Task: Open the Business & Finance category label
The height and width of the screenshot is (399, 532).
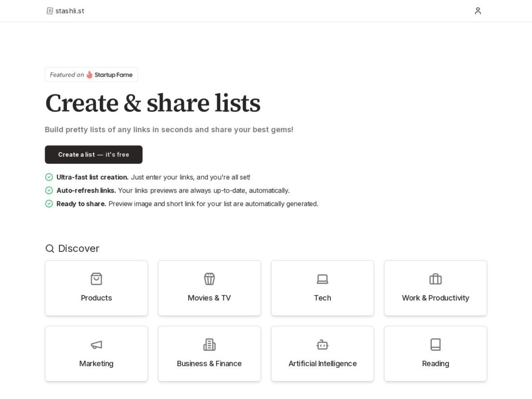Action: point(209,364)
